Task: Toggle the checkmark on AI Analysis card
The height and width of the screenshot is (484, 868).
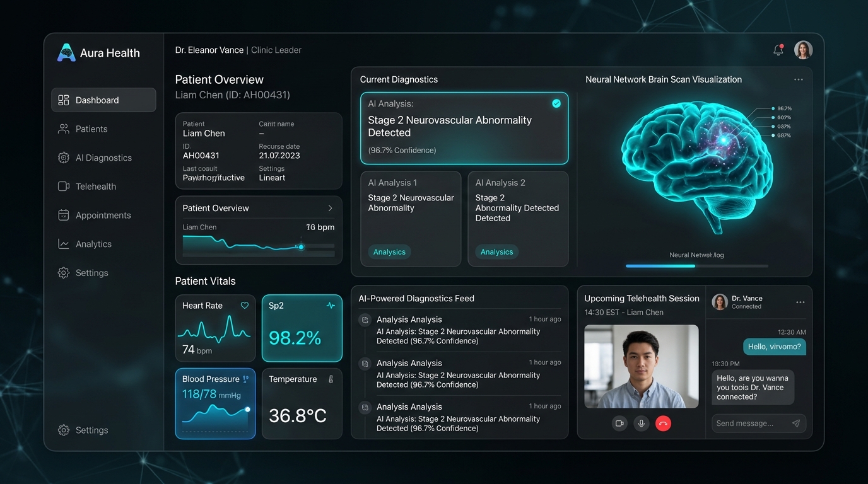Action: (x=556, y=104)
